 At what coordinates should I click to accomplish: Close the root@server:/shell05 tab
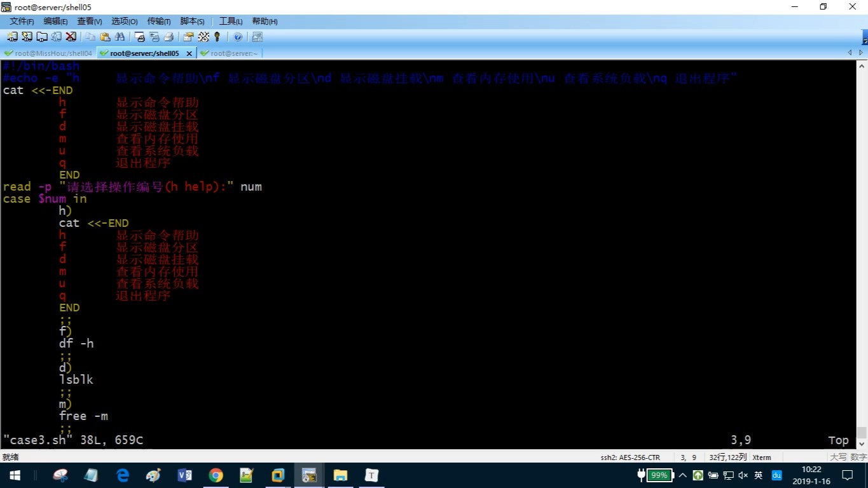tap(189, 53)
